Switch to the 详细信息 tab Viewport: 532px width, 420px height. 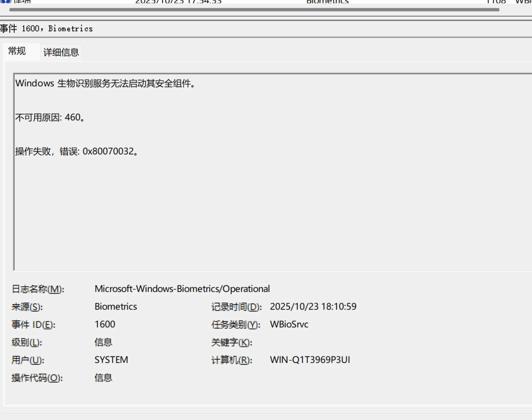pos(61,52)
